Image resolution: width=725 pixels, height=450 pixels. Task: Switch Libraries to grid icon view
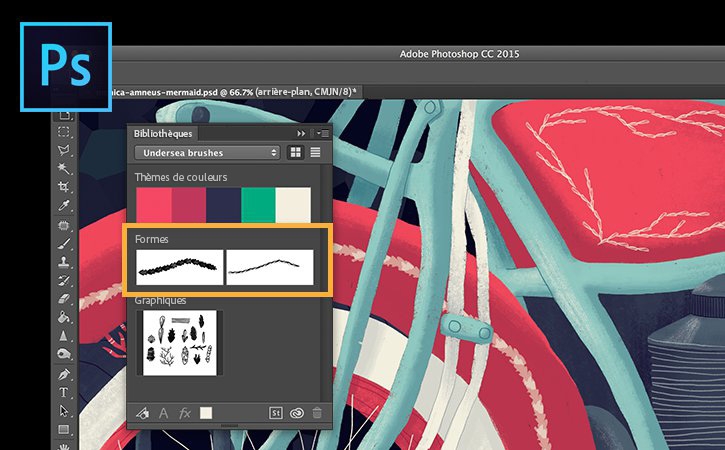pos(295,153)
